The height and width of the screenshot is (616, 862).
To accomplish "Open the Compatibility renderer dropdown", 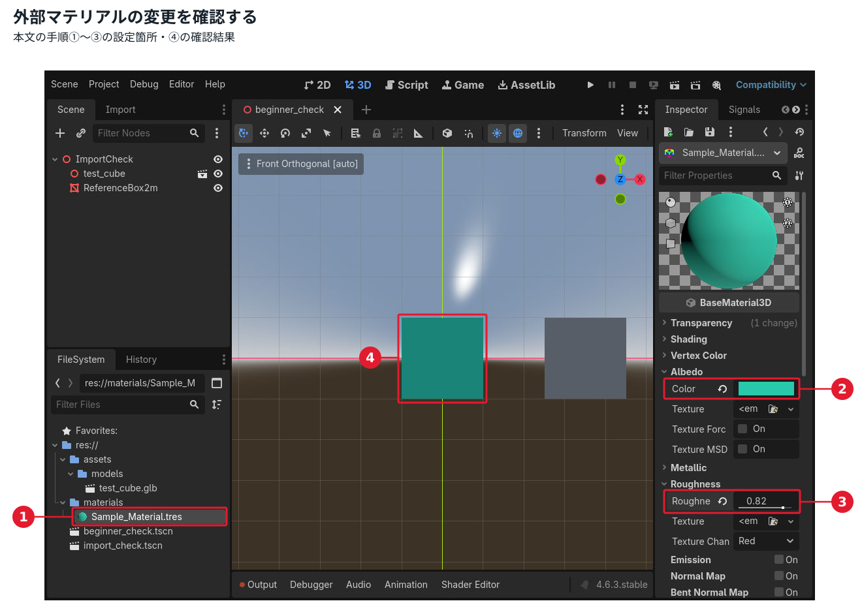I will pos(771,85).
